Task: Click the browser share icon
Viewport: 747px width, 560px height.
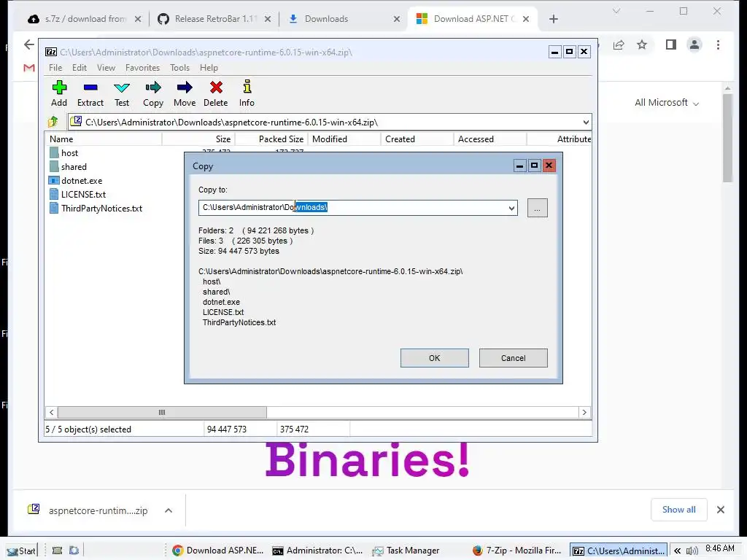Action: click(x=619, y=44)
